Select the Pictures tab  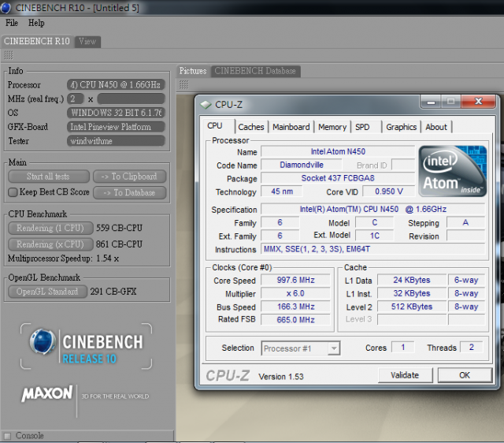pyautogui.click(x=193, y=71)
